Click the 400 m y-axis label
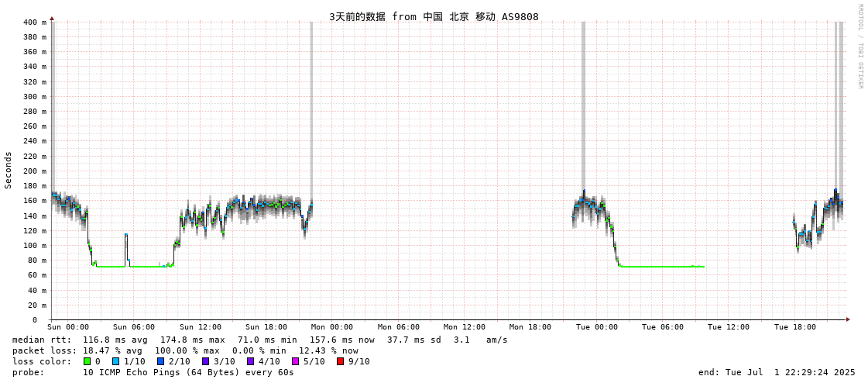This screenshot has height=383, width=868. coord(34,22)
